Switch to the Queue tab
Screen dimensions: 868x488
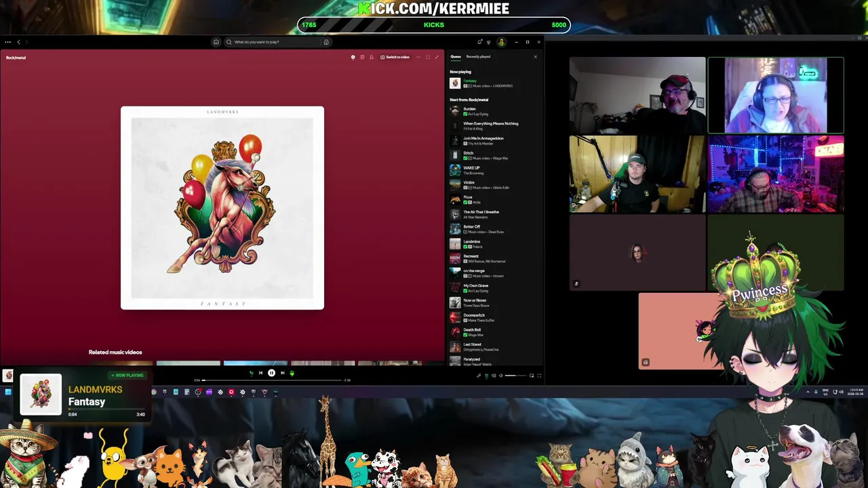[456, 57]
